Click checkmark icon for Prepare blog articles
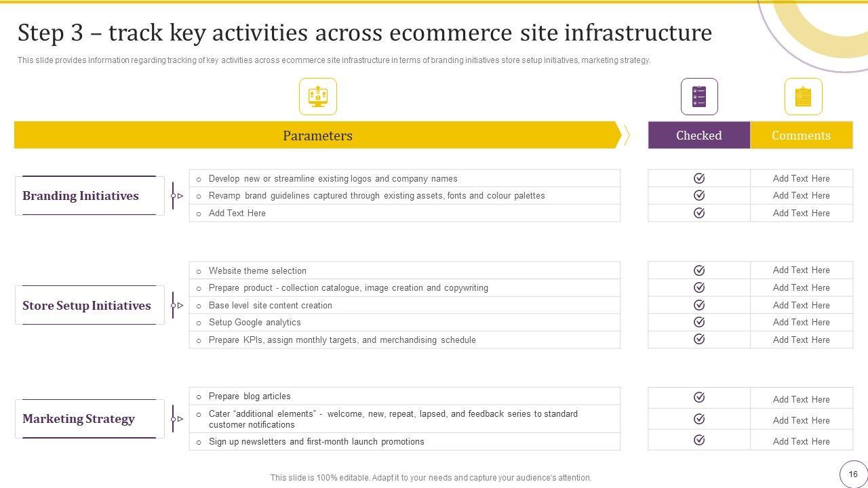This screenshot has height=488, width=868. tap(699, 397)
